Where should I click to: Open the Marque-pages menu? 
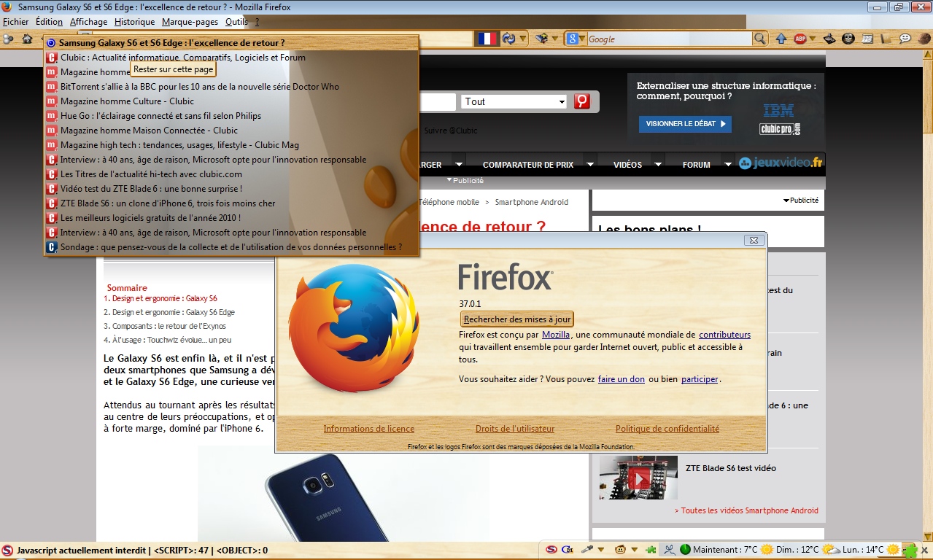[x=190, y=22]
